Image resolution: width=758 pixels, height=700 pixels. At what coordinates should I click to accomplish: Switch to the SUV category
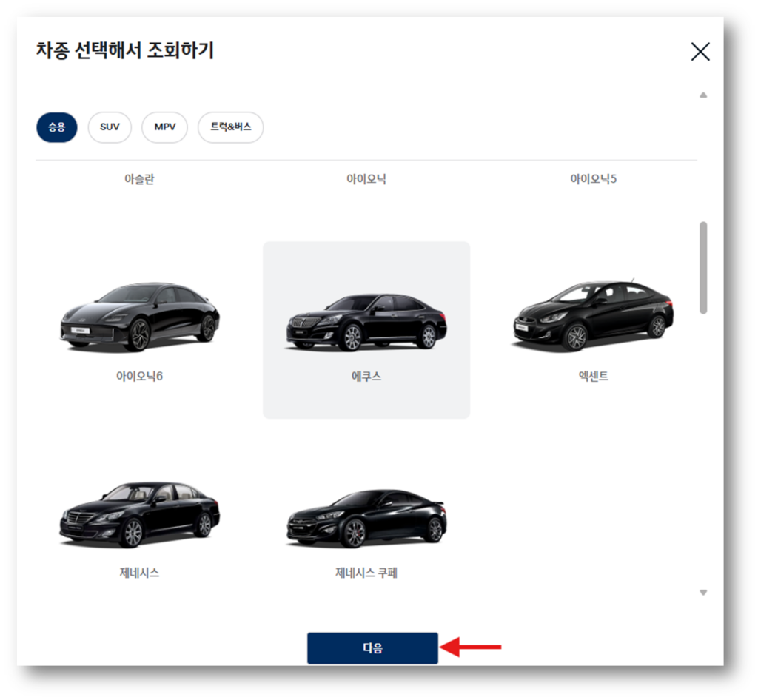[110, 127]
